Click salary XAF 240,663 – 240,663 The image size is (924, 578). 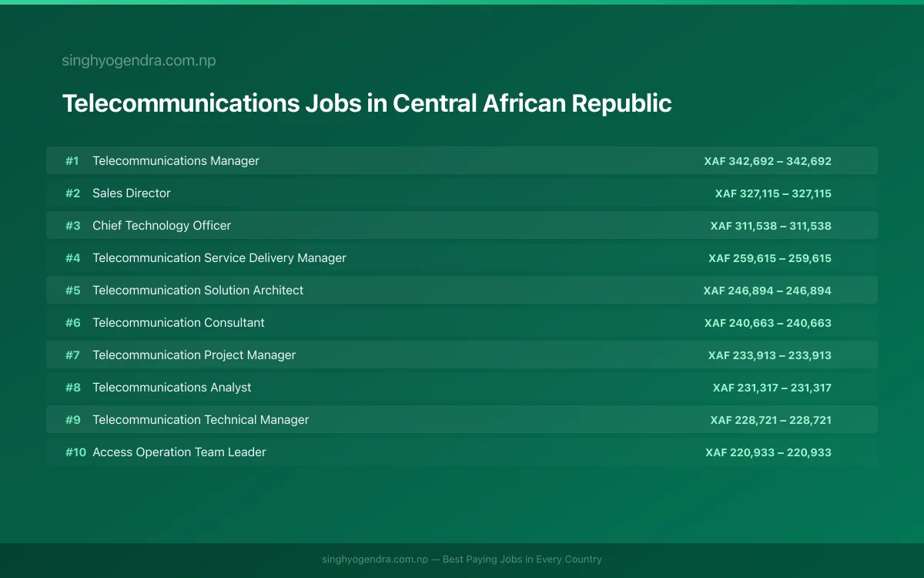pyautogui.click(x=768, y=323)
